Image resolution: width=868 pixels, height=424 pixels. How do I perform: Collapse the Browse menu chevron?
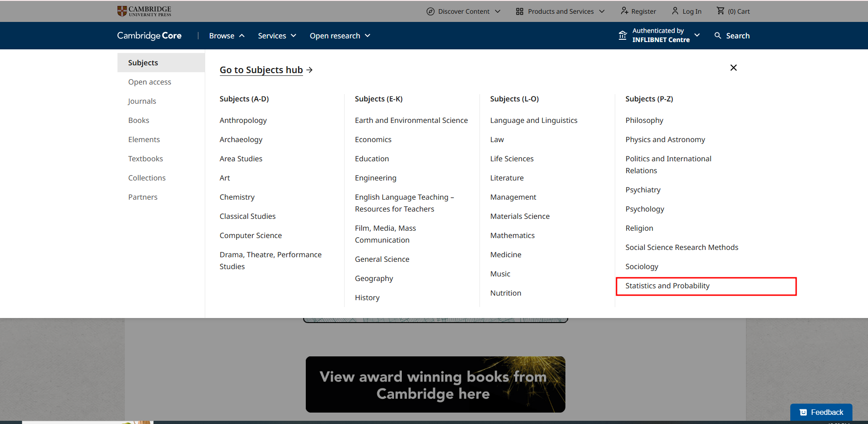(x=242, y=36)
